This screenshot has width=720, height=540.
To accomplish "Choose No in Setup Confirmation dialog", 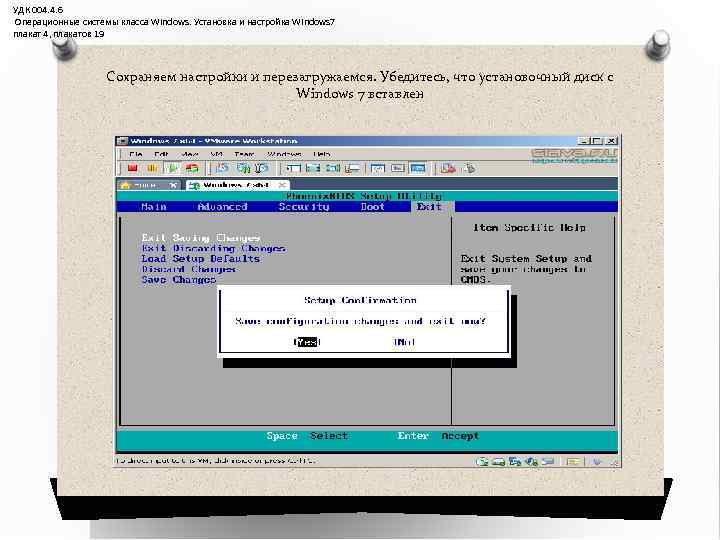I will tap(405, 342).
